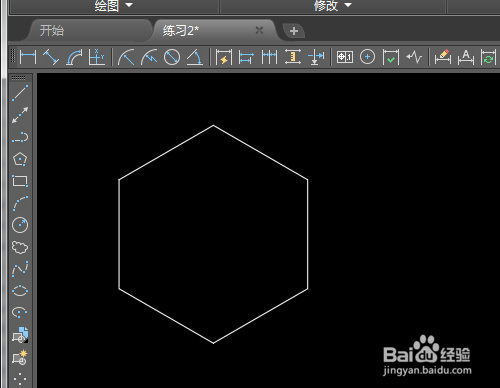
Task: Select the Polygon tool
Action: tap(20, 159)
